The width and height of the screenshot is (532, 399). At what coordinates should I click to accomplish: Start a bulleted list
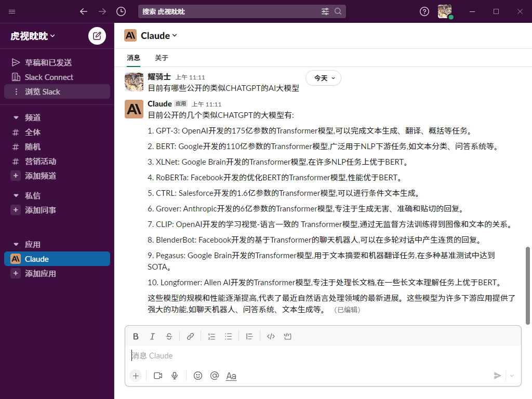click(229, 336)
